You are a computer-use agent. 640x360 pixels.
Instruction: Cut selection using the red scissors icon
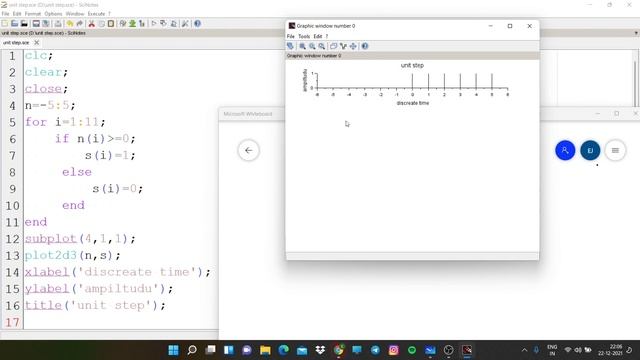click(x=92, y=24)
